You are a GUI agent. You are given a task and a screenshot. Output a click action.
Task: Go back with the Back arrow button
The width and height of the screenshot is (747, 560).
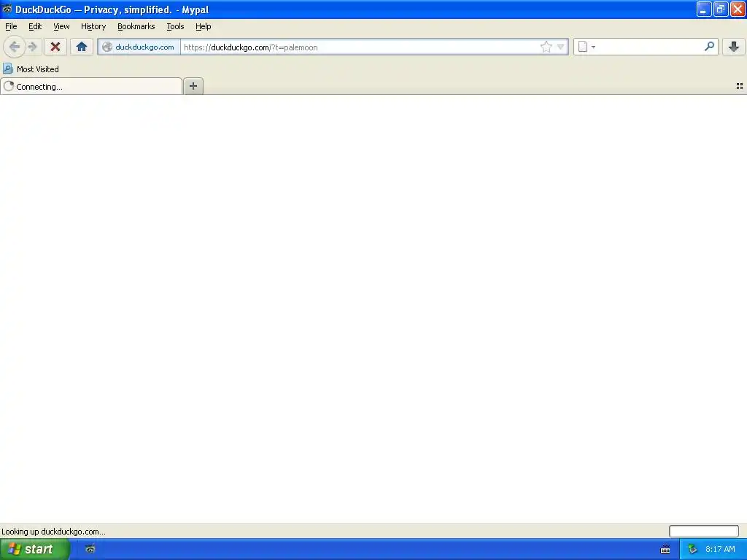tap(15, 47)
